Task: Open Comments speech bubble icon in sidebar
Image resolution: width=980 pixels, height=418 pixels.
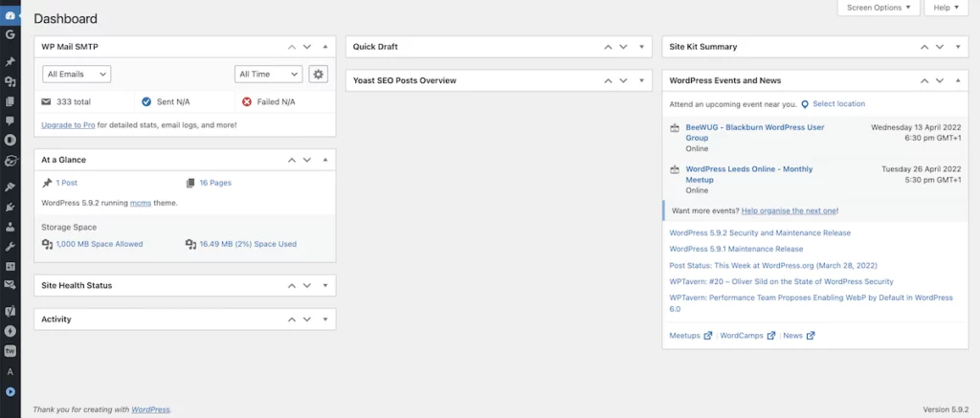Action: point(10,120)
